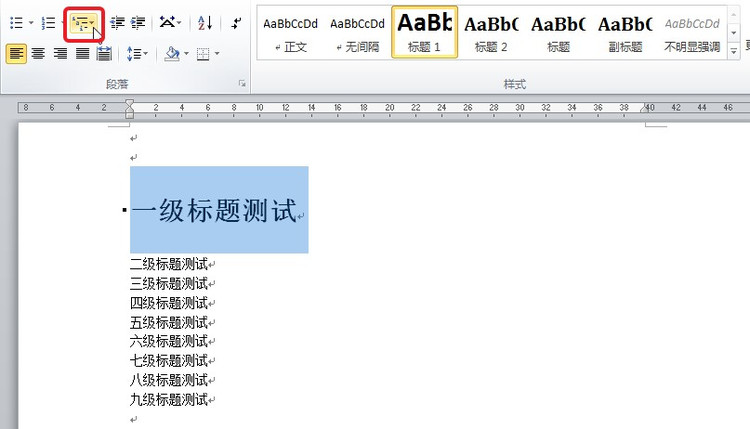
Task: Click the bullet list icon
Action: click(x=16, y=22)
